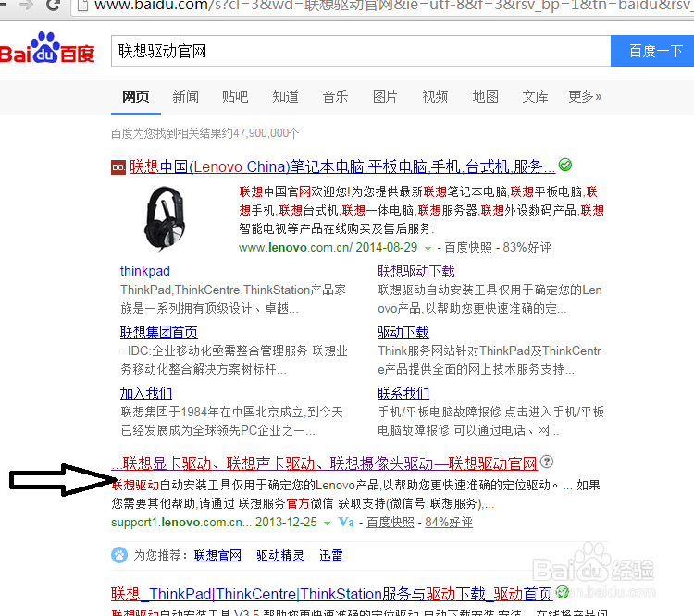Click the 84%好评 rating link
Screen dimensions: 694x616
pos(449,523)
